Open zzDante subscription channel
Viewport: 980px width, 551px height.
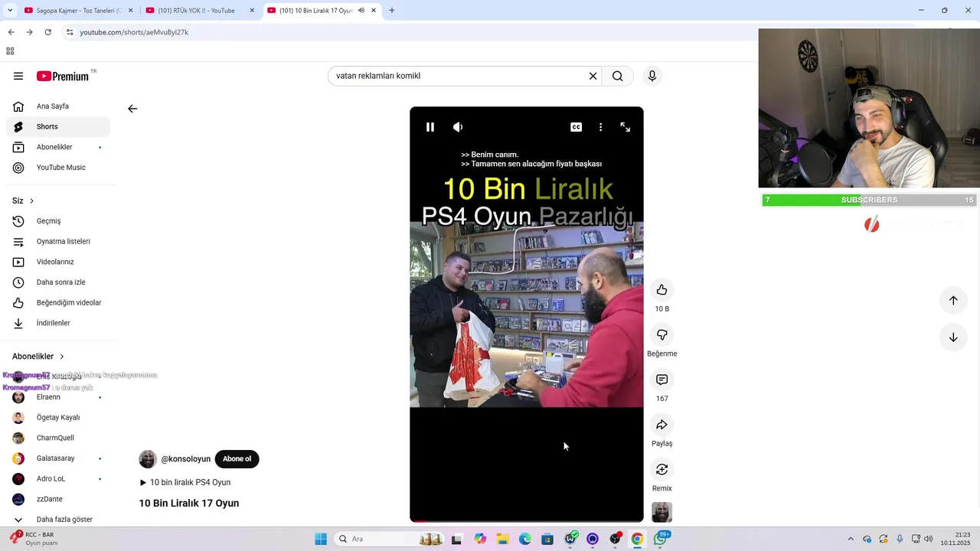58,499
